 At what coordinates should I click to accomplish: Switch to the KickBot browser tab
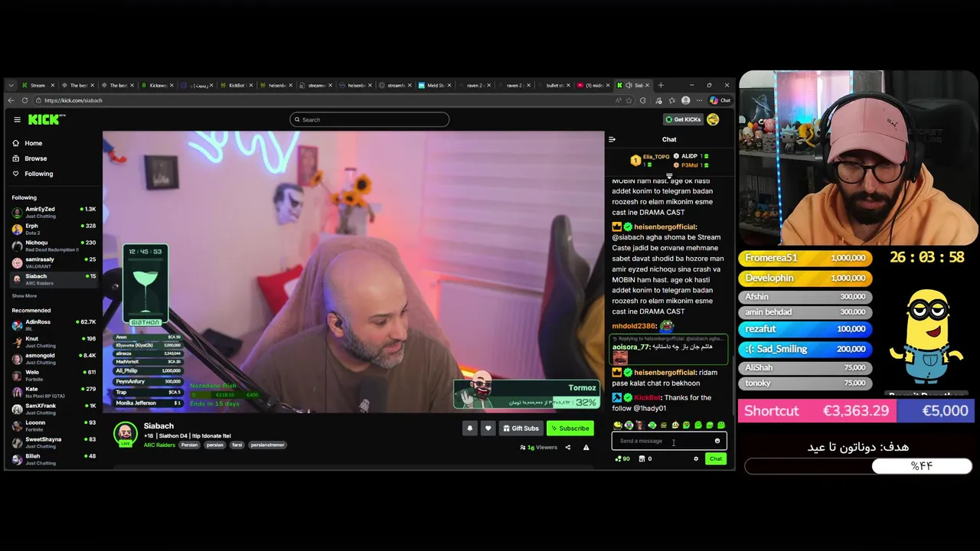coord(236,85)
